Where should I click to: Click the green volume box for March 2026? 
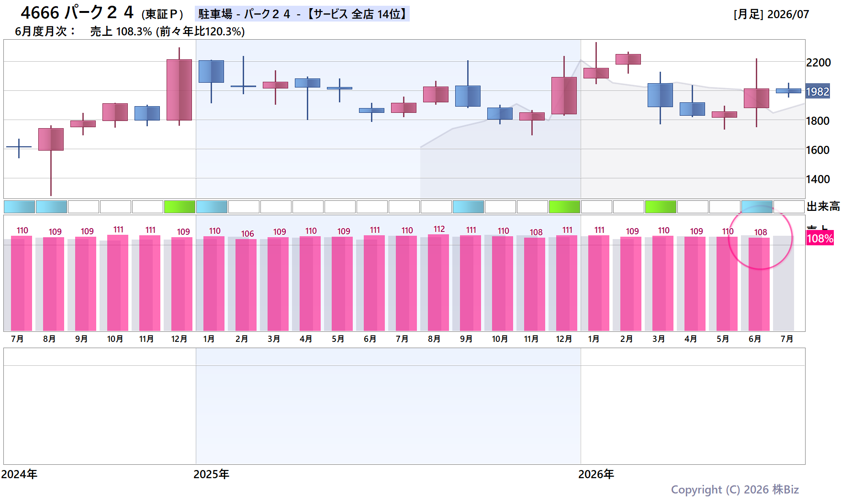661,207
